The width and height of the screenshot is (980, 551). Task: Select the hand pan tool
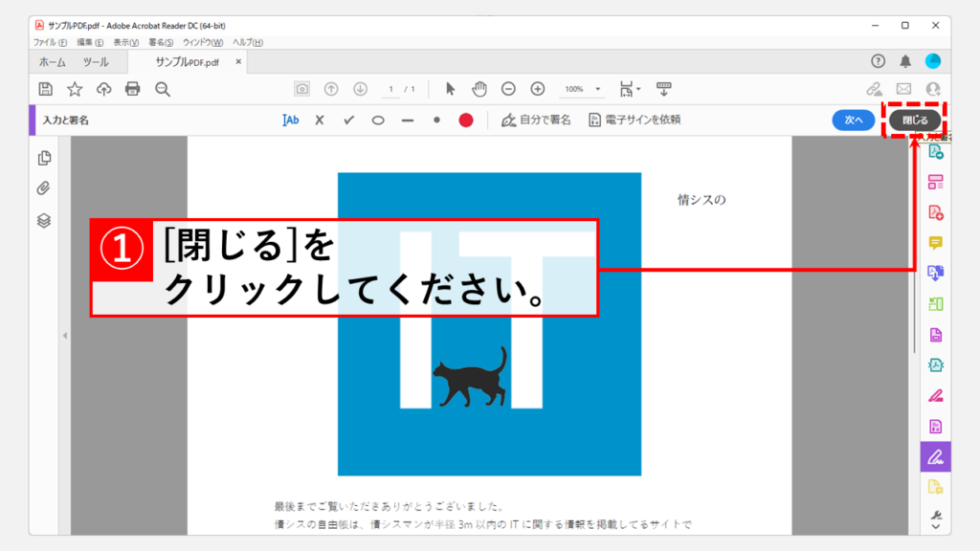pos(479,89)
